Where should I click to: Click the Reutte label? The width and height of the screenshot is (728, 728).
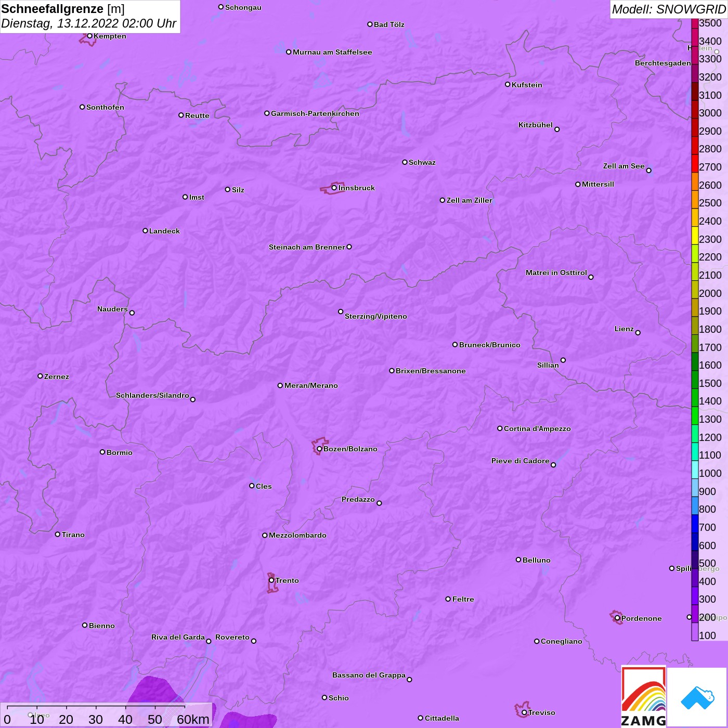(x=197, y=115)
